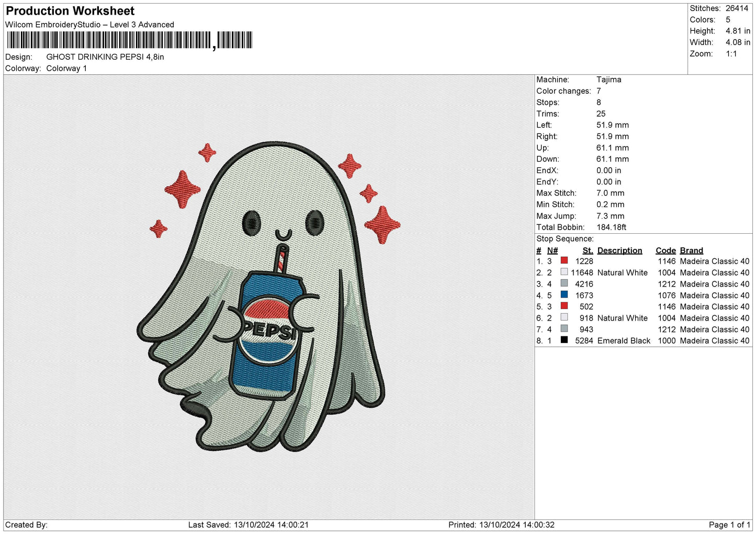
Task: Click the Trims value 25
Action: click(601, 113)
